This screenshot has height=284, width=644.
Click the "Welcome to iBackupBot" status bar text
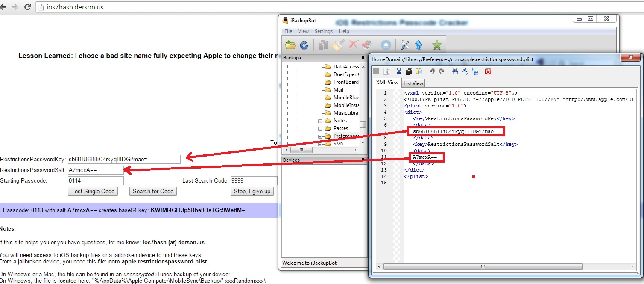pos(310,263)
